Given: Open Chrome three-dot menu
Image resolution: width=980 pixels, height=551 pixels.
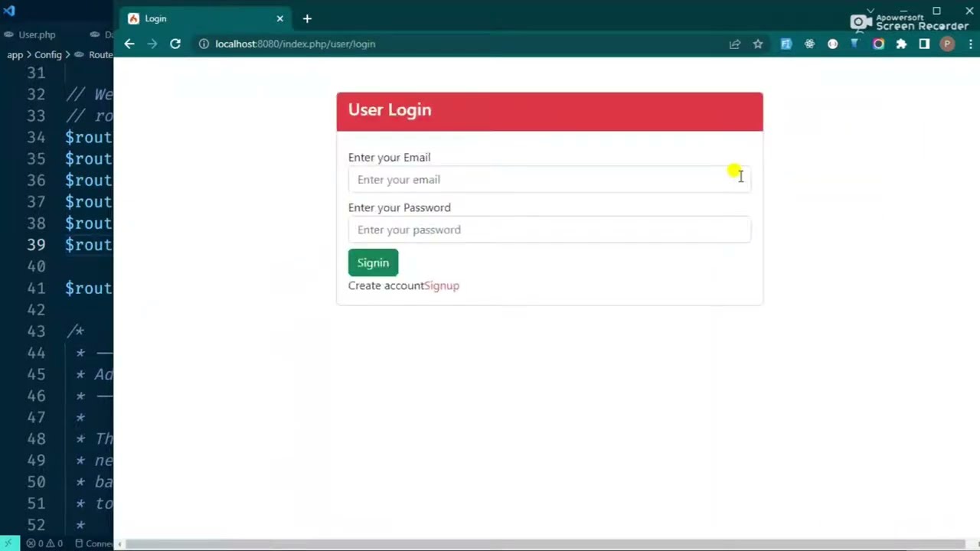Looking at the screenshot, I should coord(970,44).
